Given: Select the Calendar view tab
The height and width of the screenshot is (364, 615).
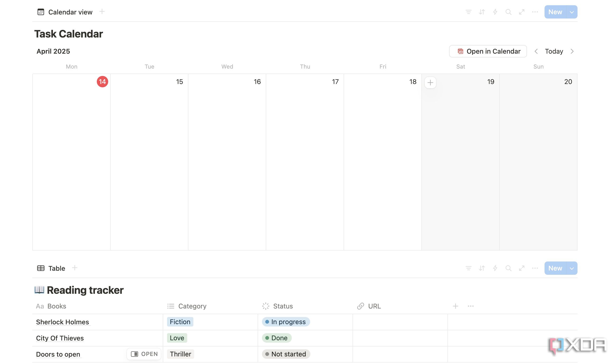Looking at the screenshot, I should pos(65,12).
